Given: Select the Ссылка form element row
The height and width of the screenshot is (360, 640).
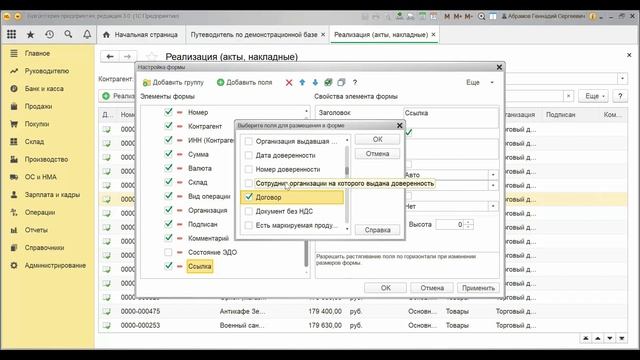Looking at the screenshot, I should [200, 267].
